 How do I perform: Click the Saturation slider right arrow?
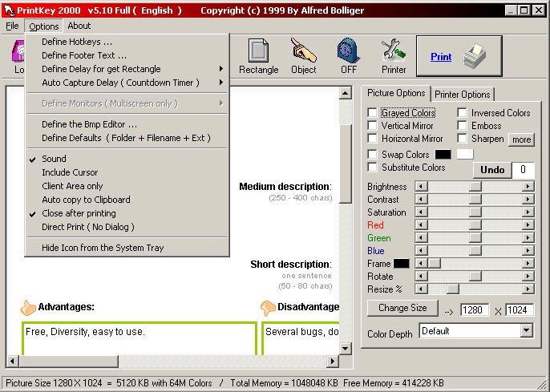528,212
